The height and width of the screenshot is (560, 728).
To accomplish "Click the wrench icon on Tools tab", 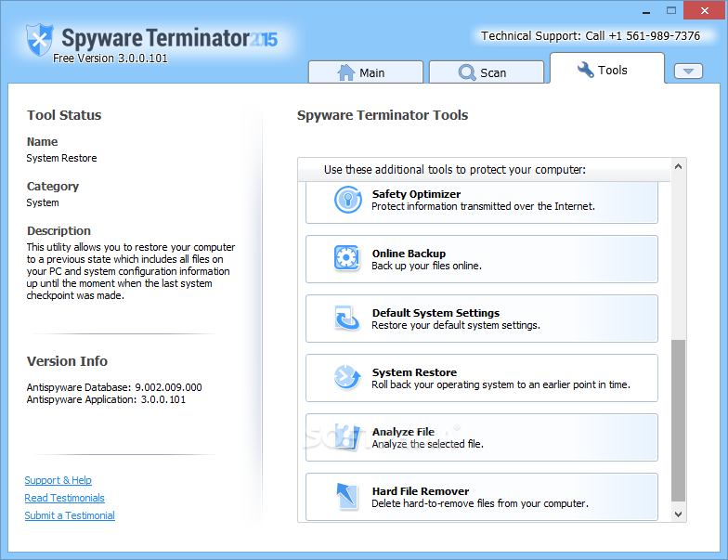I will click(585, 70).
